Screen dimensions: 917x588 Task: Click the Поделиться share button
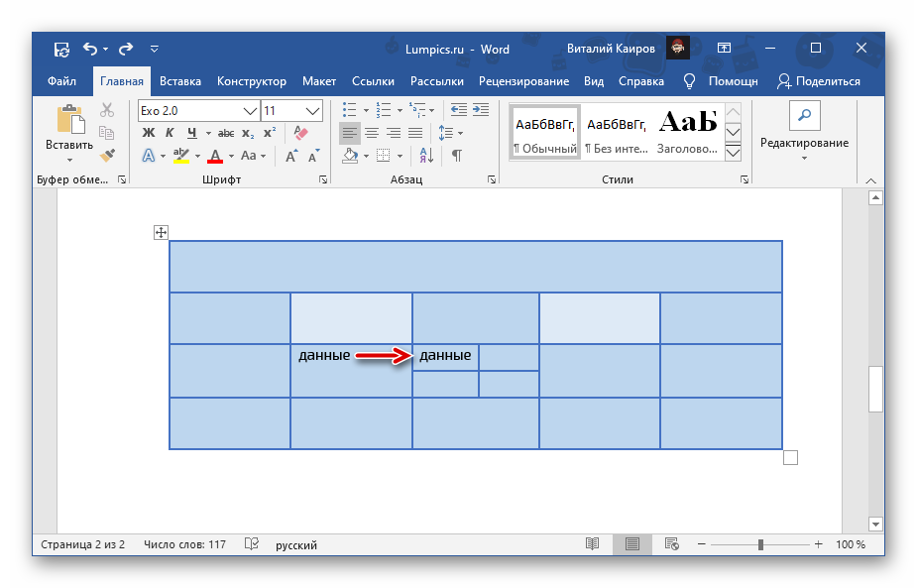pos(818,81)
